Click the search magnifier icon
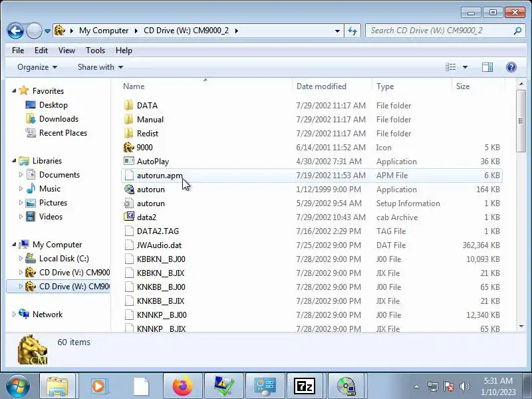 [x=517, y=31]
